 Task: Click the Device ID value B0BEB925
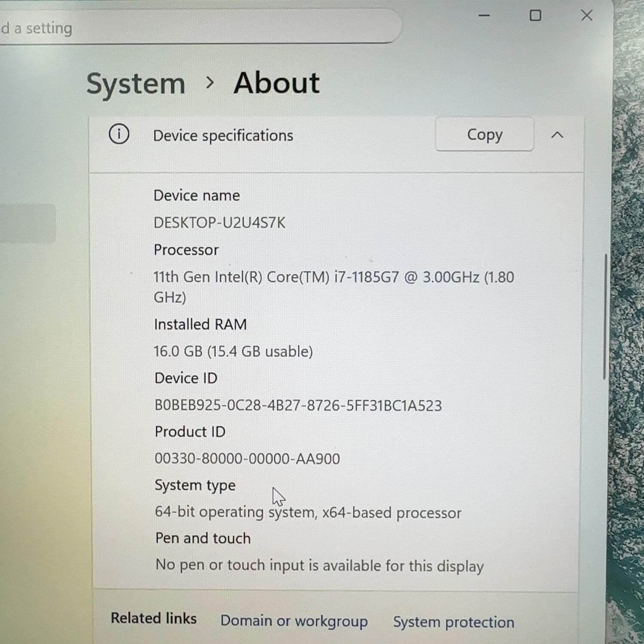pyautogui.click(x=298, y=406)
